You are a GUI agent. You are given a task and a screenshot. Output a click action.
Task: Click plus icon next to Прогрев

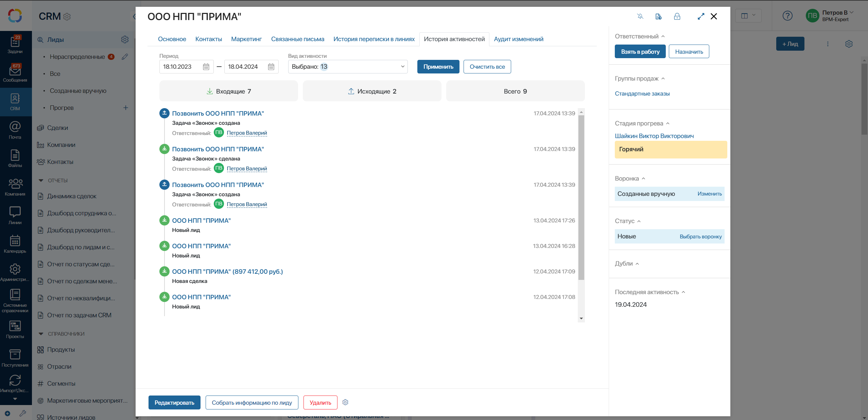125,107
